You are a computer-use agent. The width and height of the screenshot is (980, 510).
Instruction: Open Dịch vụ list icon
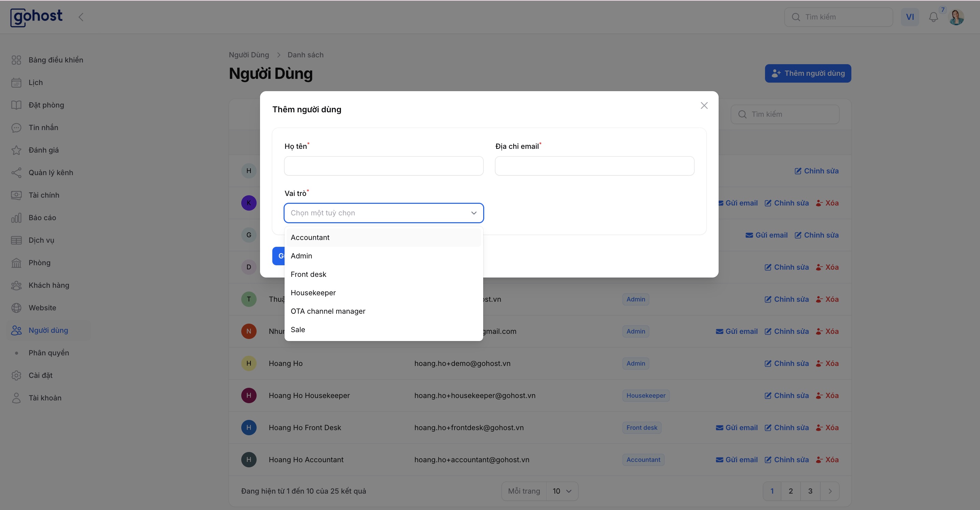16,240
